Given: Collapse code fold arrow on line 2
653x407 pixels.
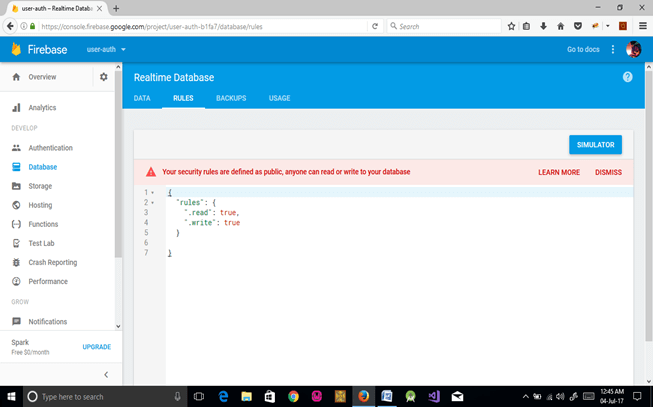Looking at the screenshot, I should [152, 203].
